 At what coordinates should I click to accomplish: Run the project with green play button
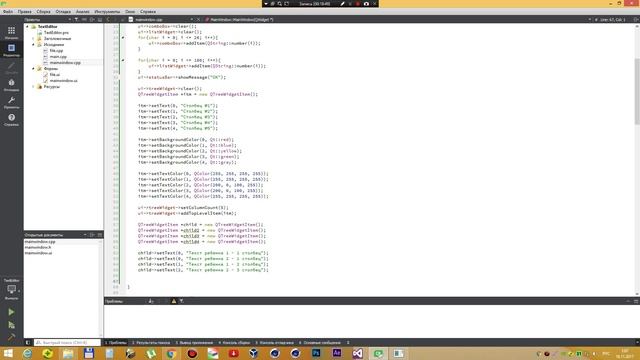point(11,312)
